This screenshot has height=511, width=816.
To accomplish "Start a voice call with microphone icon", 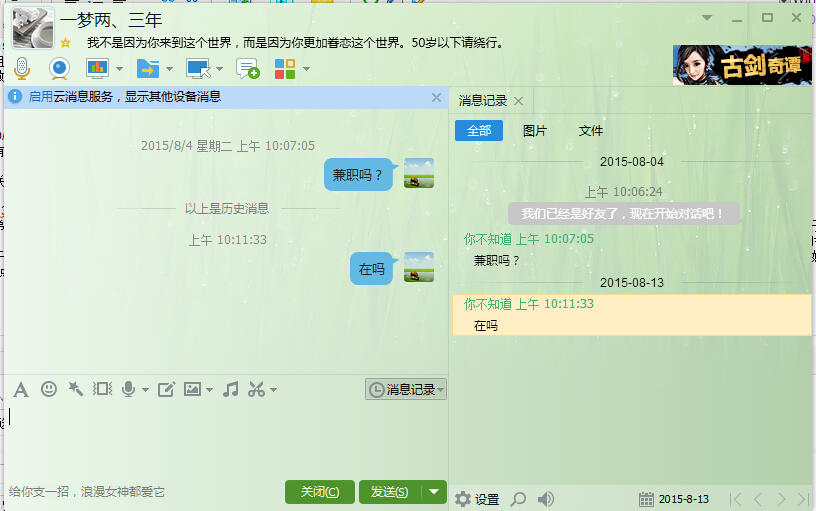I will pos(22,68).
